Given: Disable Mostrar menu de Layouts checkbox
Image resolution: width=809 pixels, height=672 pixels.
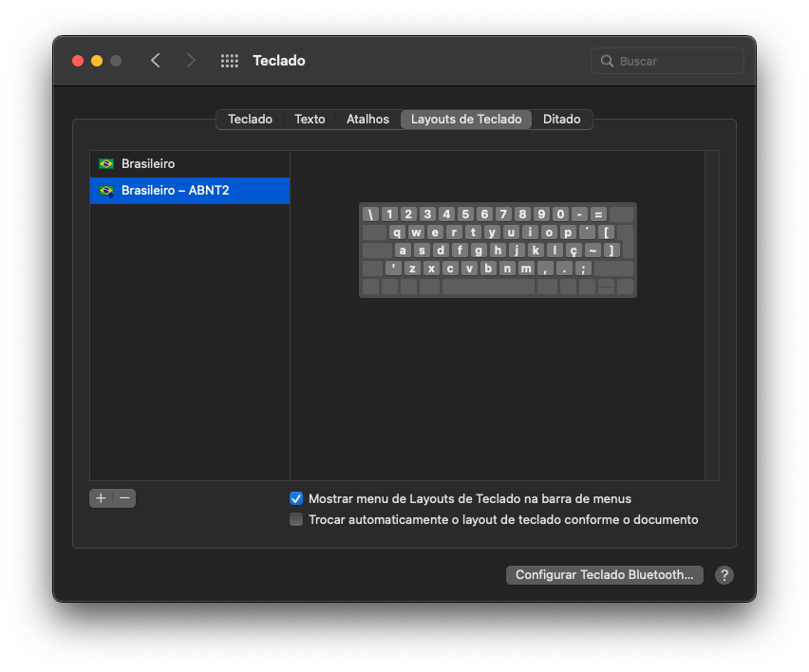Looking at the screenshot, I should (296, 498).
